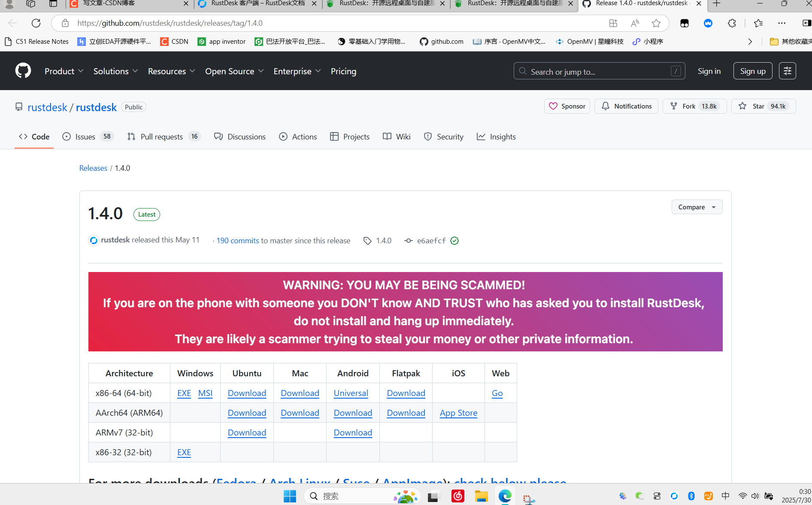The width and height of the screenshot is (812, 505).
Task: Open the iOS App Store link
Action: (458, 413)
